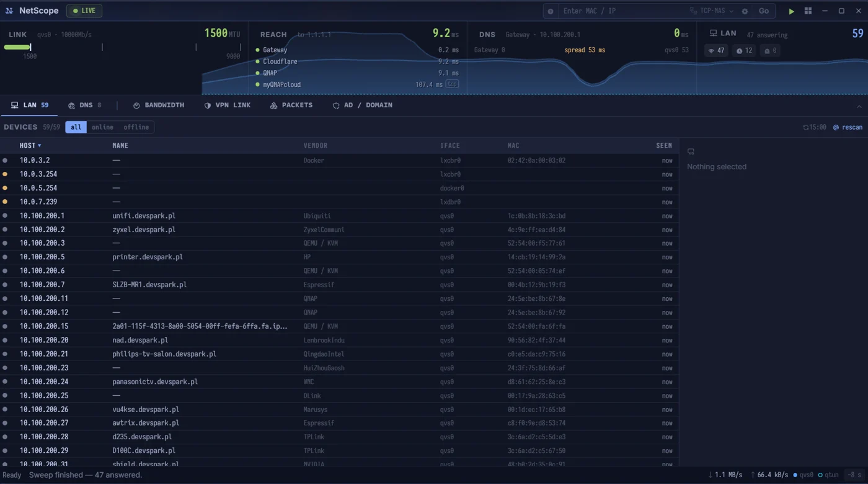
Task: Sort by the SEEN column header
Action: (664, 146)
